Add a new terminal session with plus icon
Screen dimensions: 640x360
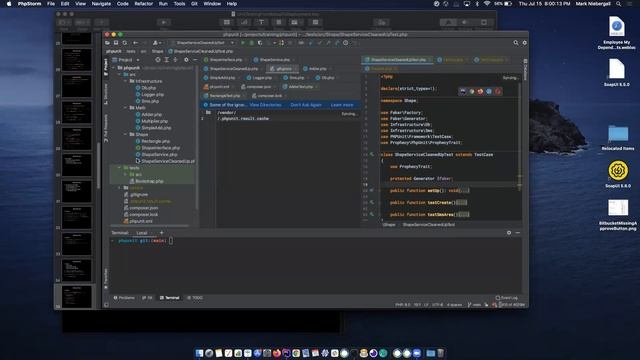click(162, 233)
